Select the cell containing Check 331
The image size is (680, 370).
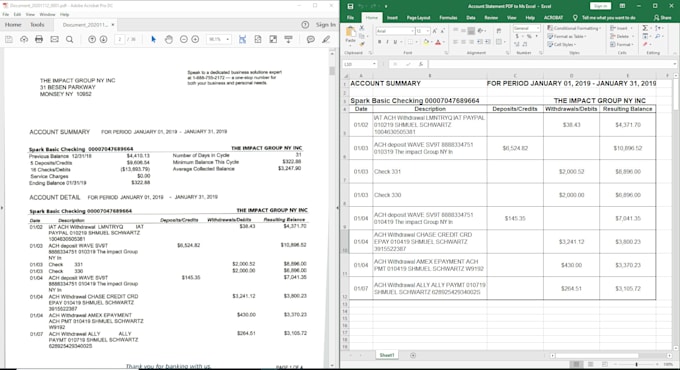point(430,171)
